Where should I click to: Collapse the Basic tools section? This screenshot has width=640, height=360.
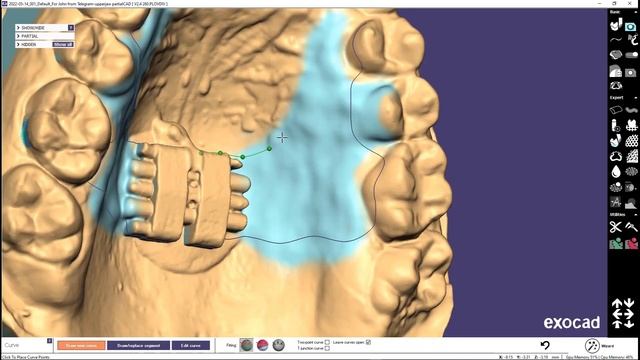(x=636, y=12)
